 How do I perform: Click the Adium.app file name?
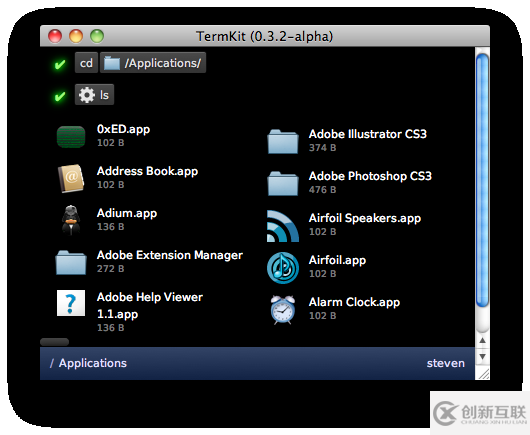(127, 213)
